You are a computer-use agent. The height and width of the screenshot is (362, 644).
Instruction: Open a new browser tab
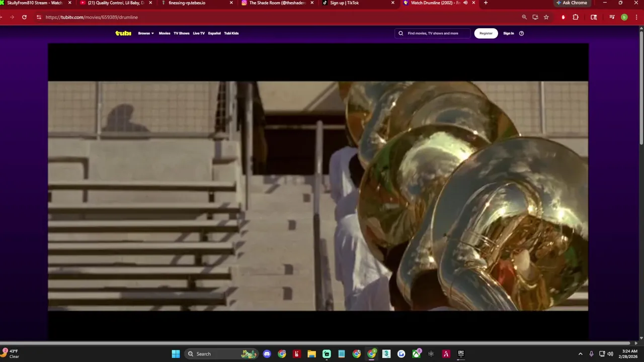pos(486,3)
